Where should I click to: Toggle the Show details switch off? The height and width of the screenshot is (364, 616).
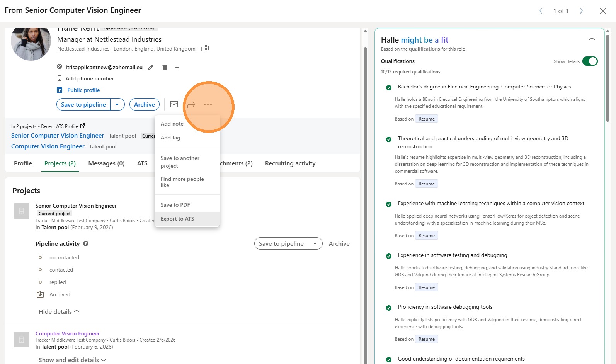pyautogui.click(x=590, y=61)
